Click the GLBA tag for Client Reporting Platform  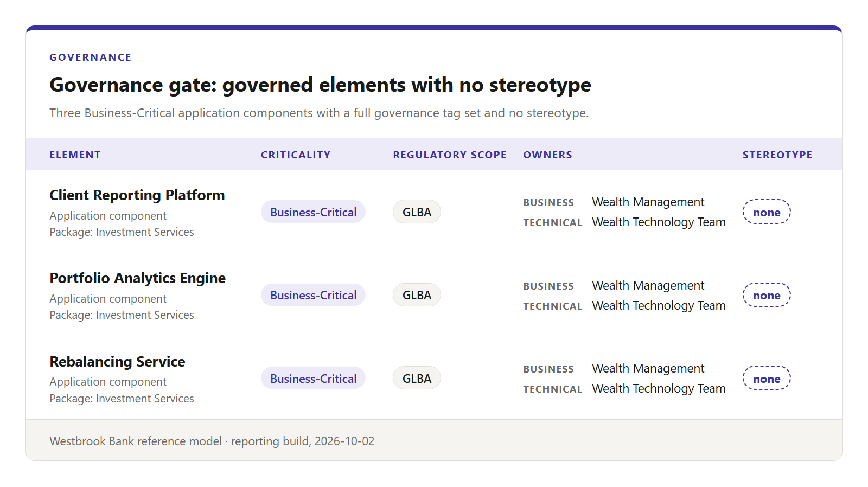(x=417, y=212)
